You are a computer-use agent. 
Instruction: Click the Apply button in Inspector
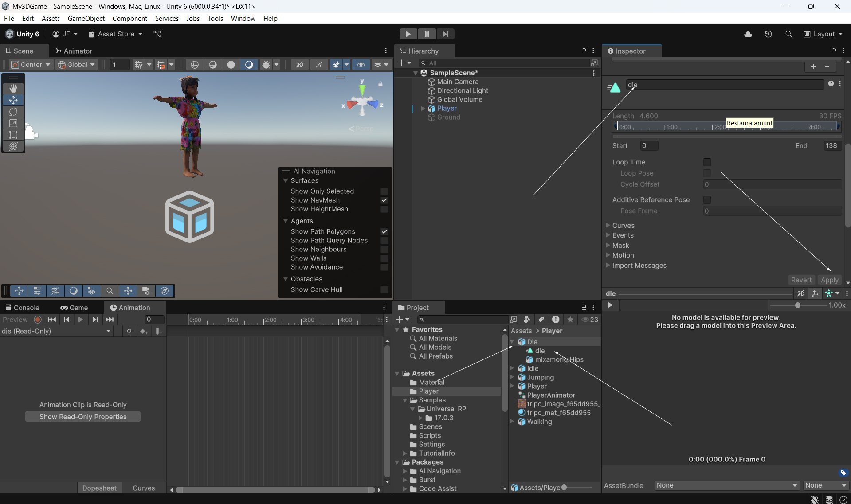point(829,280)
